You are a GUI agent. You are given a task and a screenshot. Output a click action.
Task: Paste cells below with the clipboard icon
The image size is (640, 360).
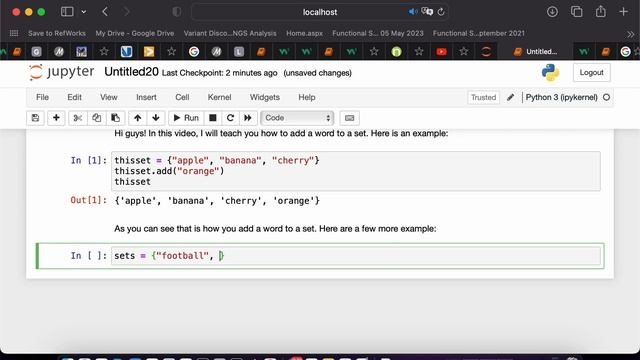pos(116,118)
